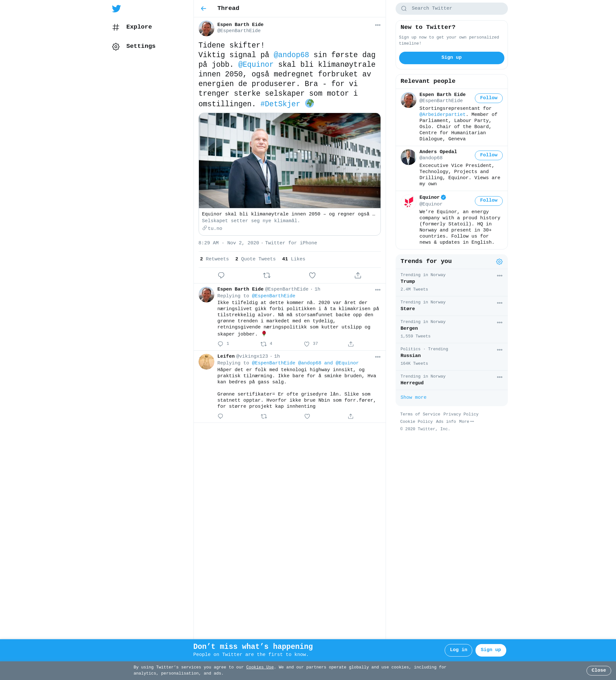Viewport: 616px width, 680px height.
Task: Reply to the main tweet
Action: pos(221,275)
